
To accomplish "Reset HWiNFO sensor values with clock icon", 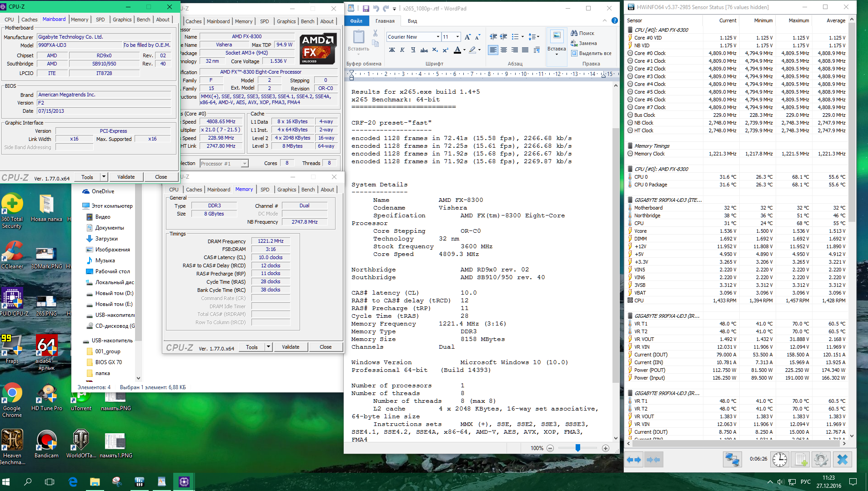I will [779, 460].
